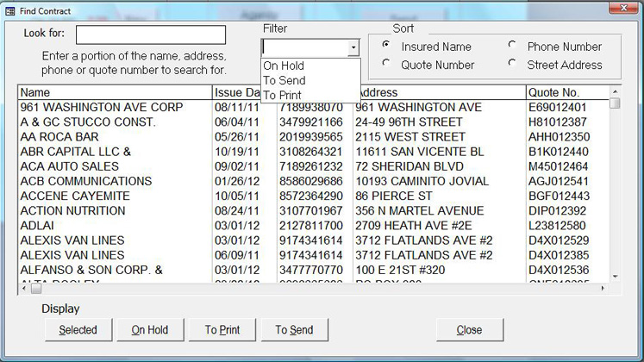Click address 86 PIERCE ST
This screenshot has height=362, width=644.
[x=394, y=197]
